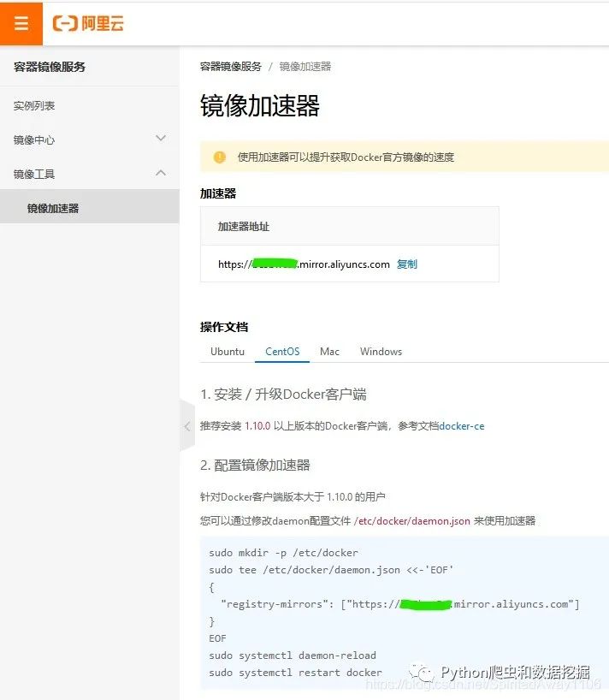Viewport: 609px width, 700px height.
Task: Click the 复制 copy link
Action: [x=407, y=264]
